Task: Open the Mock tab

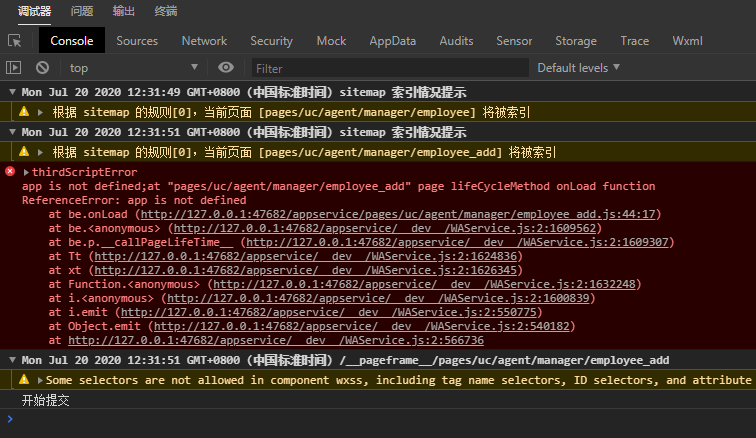Action: point(331,41)
